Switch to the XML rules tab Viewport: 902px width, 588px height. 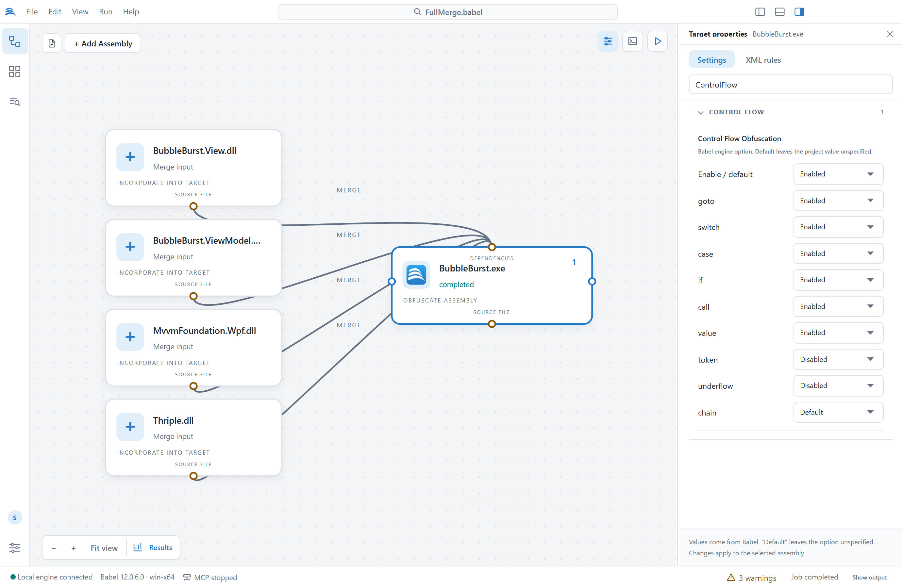pyautogui.click(x=763, y=60)
